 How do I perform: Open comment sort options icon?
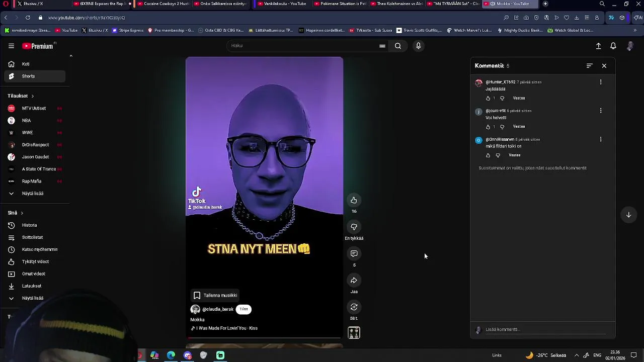590,66
